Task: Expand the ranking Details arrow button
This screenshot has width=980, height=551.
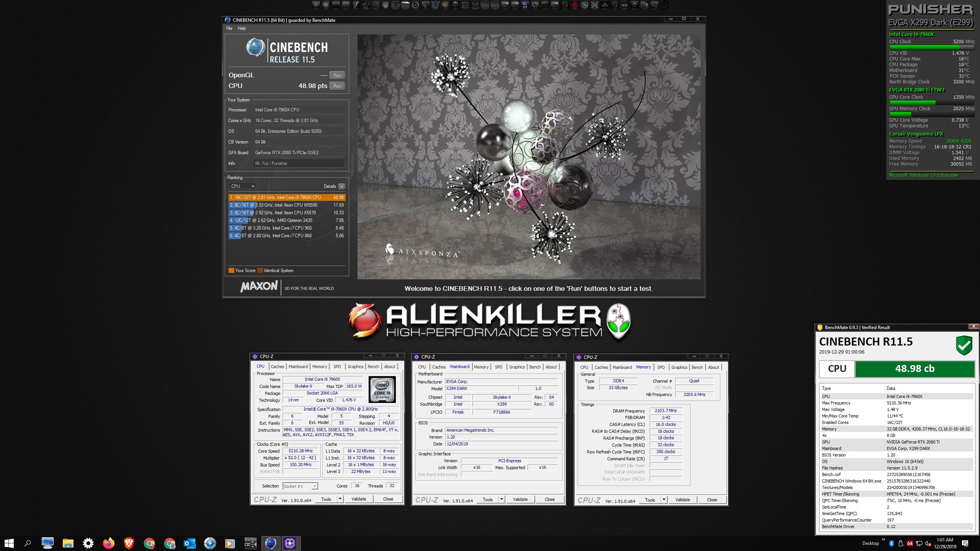Action: click(341, 186)
